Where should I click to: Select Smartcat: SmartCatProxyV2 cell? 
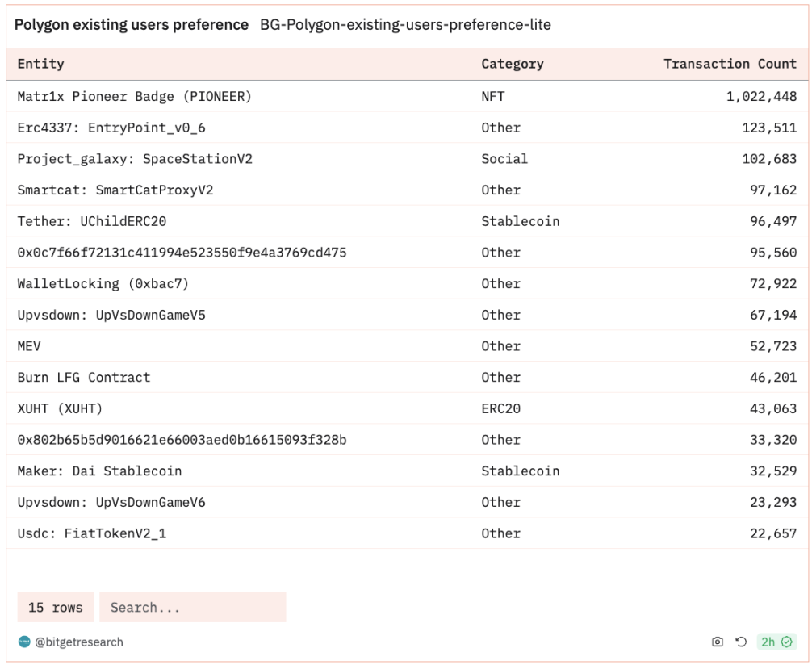[x=115, y=190]
